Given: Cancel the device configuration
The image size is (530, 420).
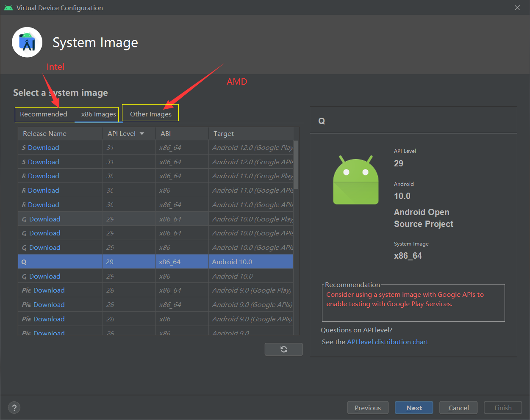Looking at the screenshot, I should [x=458, y=408].
